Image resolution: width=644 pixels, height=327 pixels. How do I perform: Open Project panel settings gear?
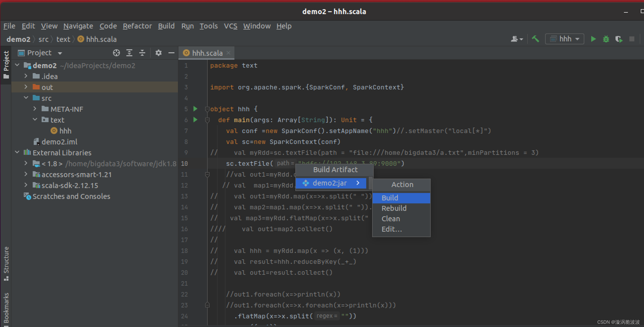pyautogui.click(x=158, y=53)
